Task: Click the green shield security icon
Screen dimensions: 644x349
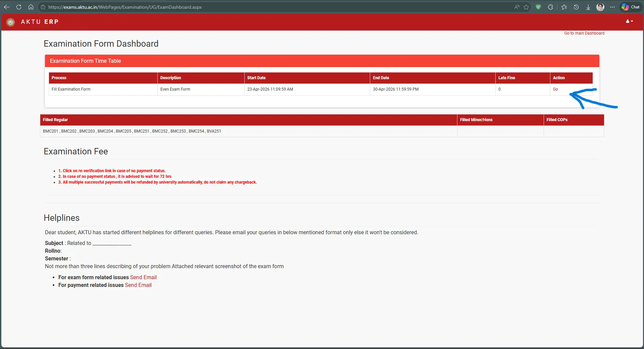Action: coord(538,7)
